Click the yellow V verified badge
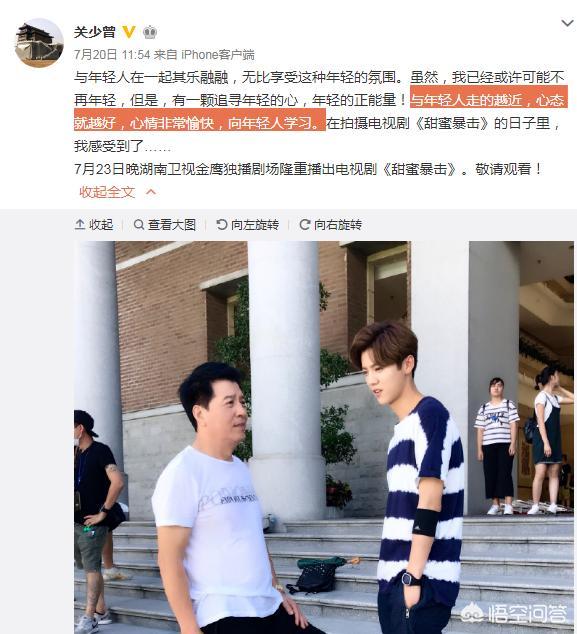 (129, 32)
